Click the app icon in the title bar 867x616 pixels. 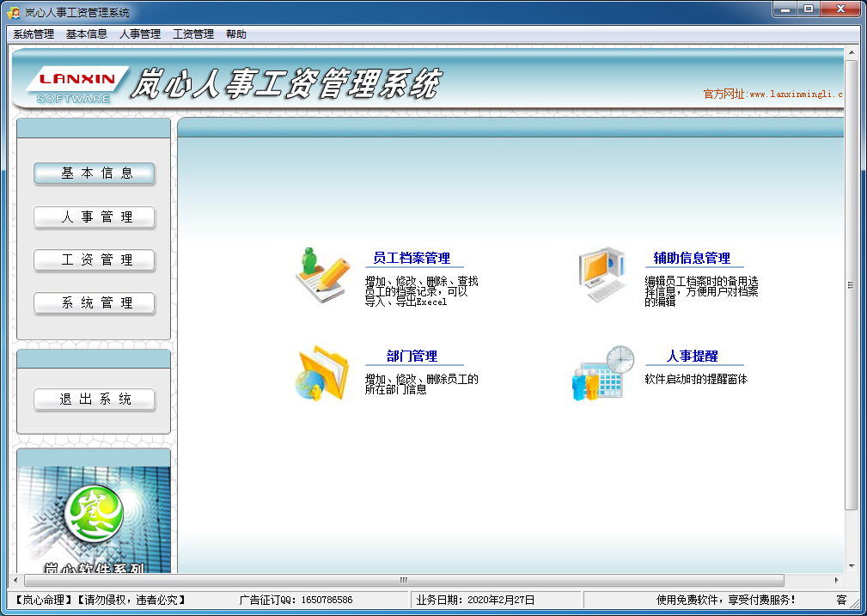(x=13, y=12)
